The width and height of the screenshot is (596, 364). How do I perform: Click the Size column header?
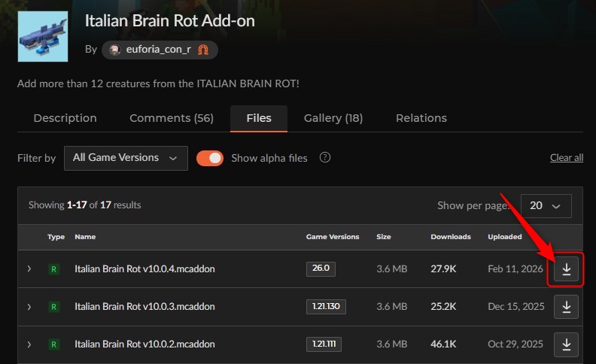click(384, 237)
